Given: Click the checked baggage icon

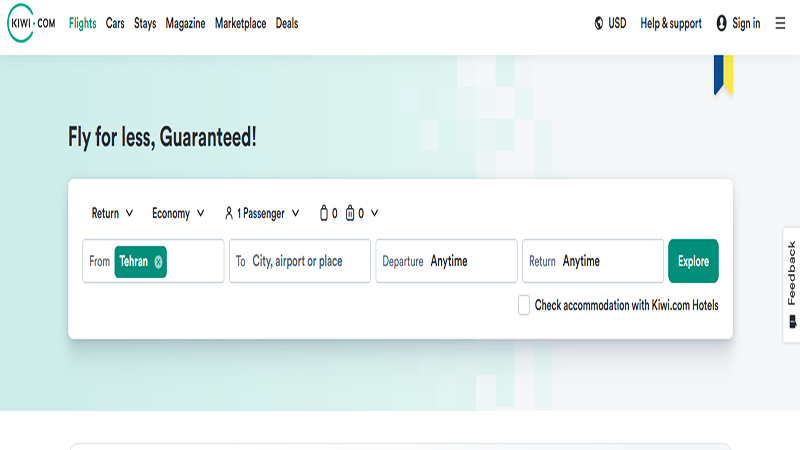Looking at the screenshot, I should pos(350,213).
